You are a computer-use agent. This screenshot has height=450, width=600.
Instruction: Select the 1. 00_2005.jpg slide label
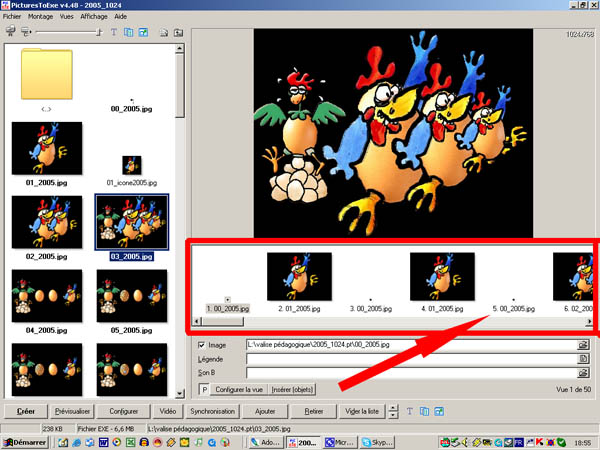tap(228, 308)
